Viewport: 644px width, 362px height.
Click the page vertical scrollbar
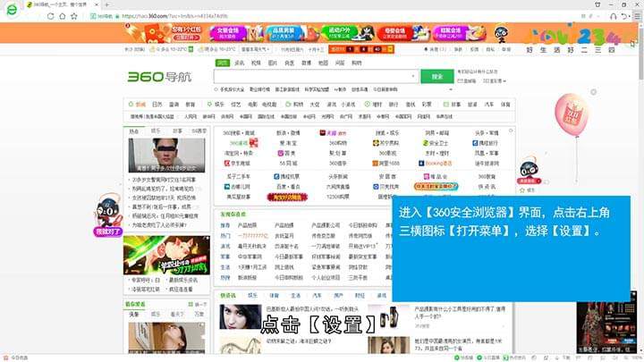point(640,52)
